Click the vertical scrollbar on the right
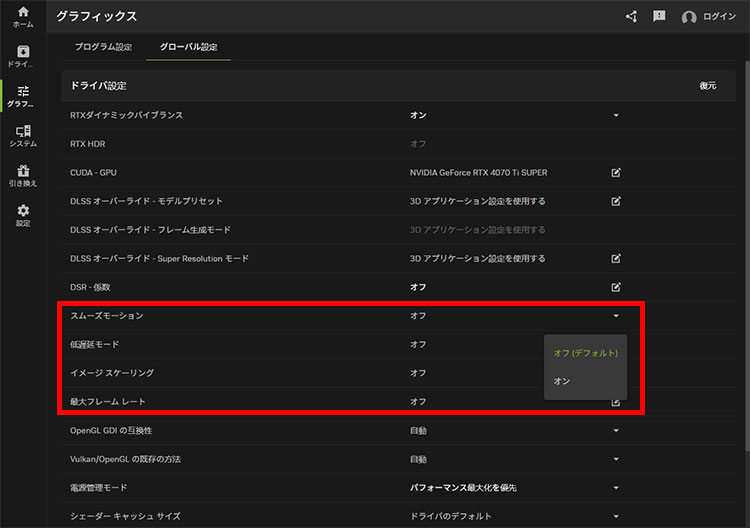The height and width of the screenshot is (528, 750). click(747, 256)
